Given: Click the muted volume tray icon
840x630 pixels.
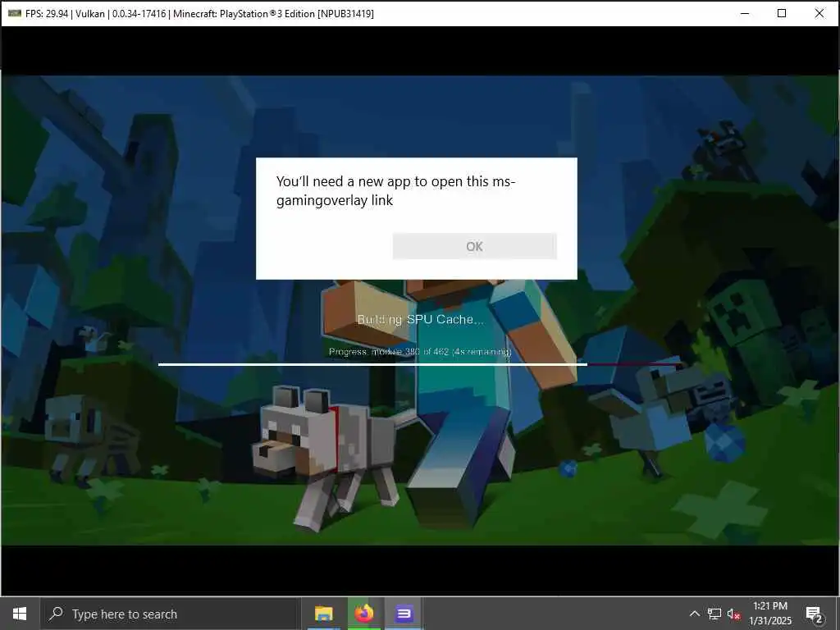Looking at the screenshot, I should coord(733,614).
